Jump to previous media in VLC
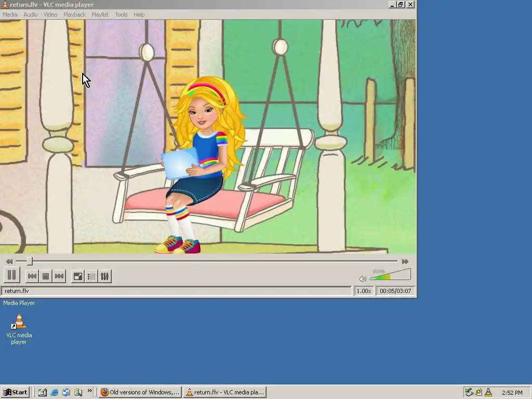 click(32, 276)
